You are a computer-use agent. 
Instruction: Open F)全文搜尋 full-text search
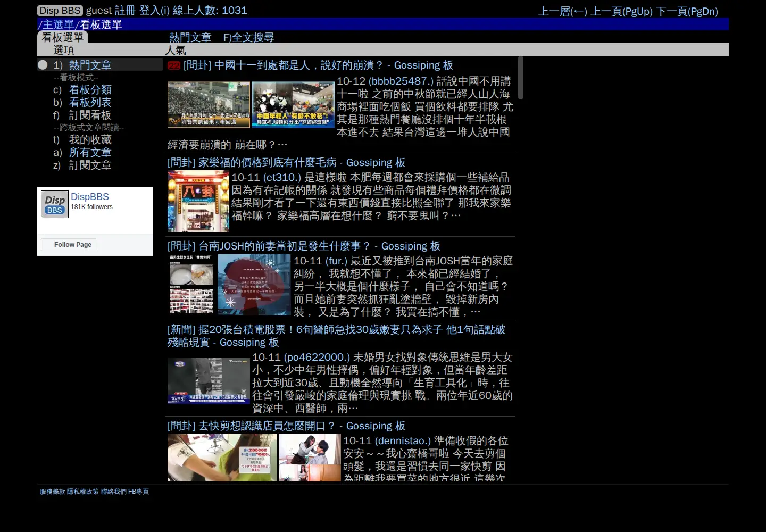pyautogui.click(x=248, y=37)
